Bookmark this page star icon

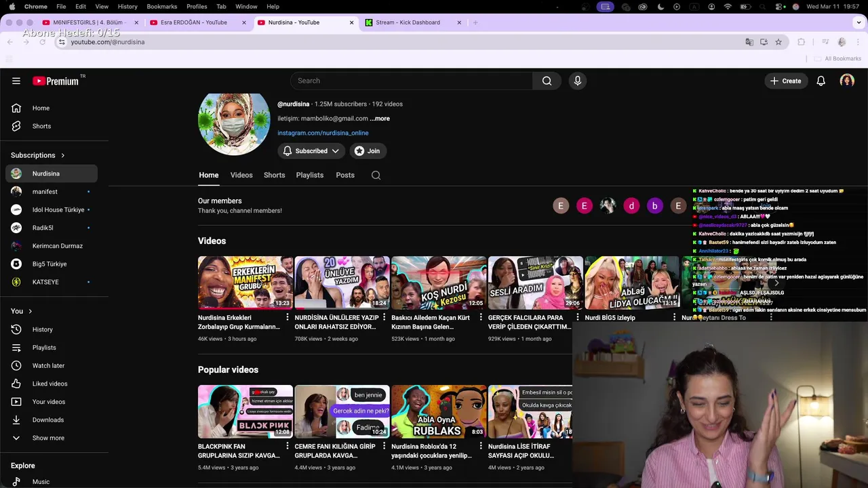pyautogui.click(x=778, y=42)
